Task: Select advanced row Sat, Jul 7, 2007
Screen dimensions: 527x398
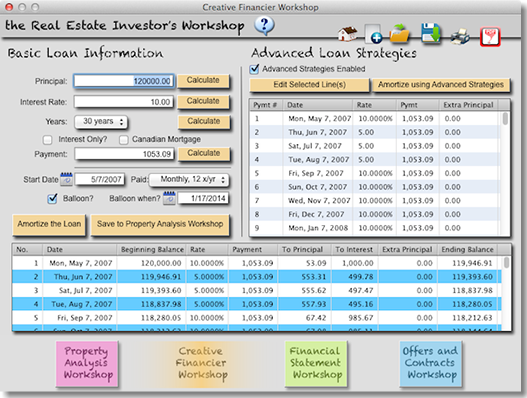Action: tap(375, 146)
